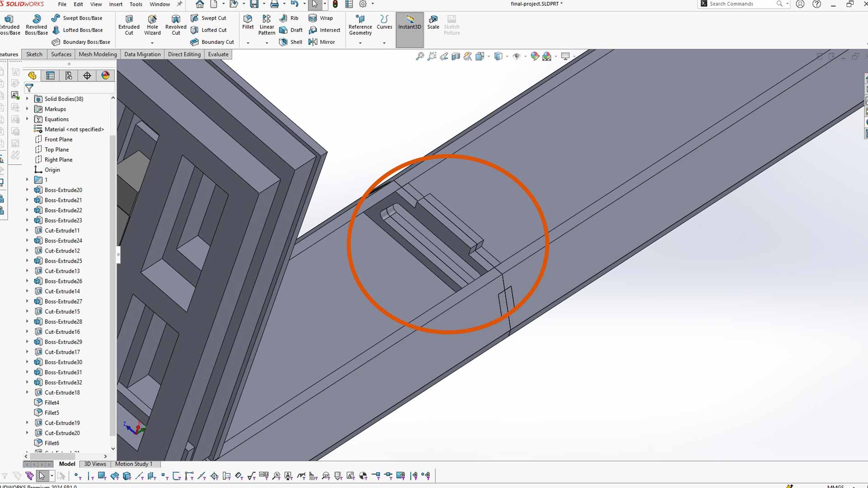Expand the Cut-Extrude11 feature
Image resolution: width=868 pixels, height=488 pixels.
click(x=27, y=230)
